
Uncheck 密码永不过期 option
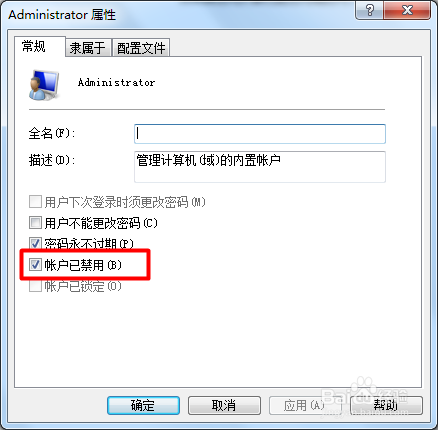coord(35,244)
